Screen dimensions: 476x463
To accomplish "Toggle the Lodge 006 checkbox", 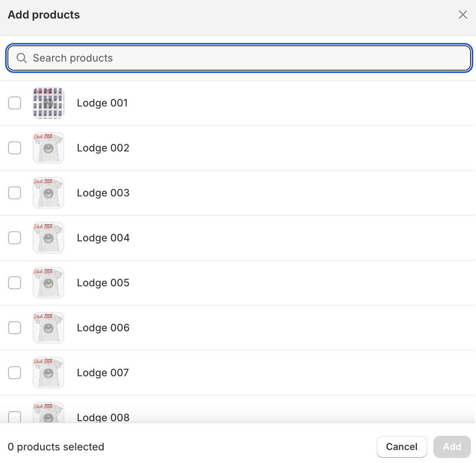I will 15,328.
